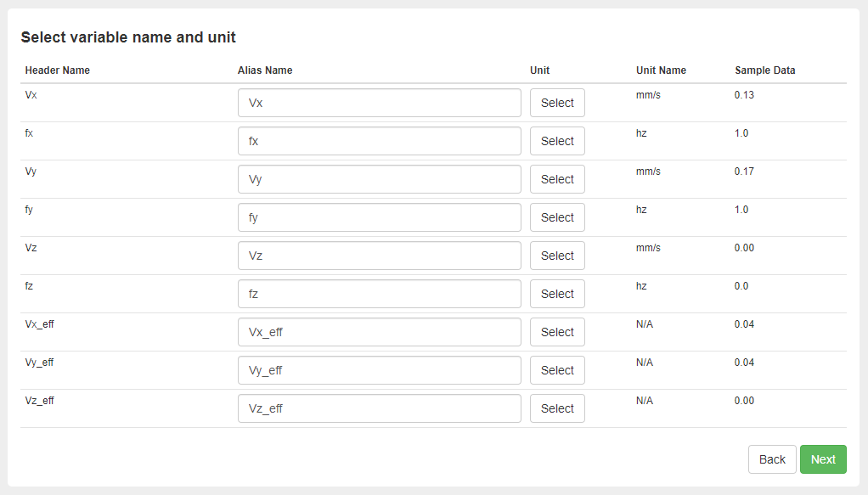This screenshot has height=495, width=868.
Task: Focus the Vz alias name input
Action: point(379,256)
